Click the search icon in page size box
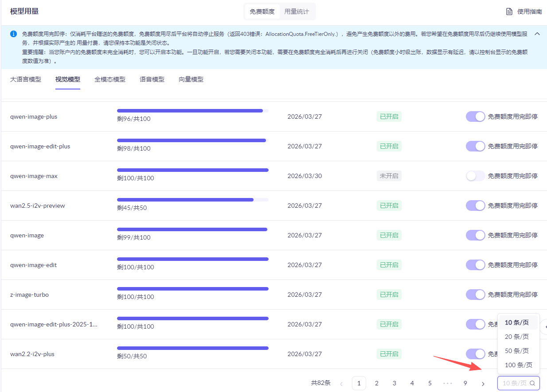 click(532, 383)
